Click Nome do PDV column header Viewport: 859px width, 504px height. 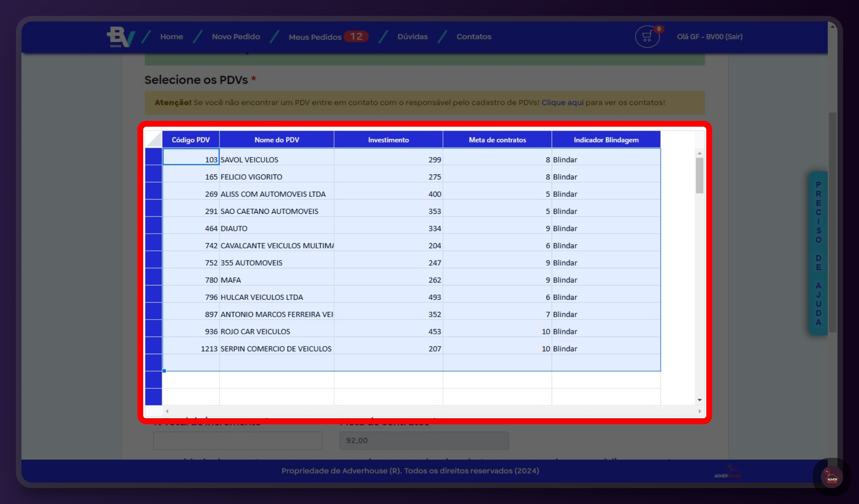tap(277, 140)
